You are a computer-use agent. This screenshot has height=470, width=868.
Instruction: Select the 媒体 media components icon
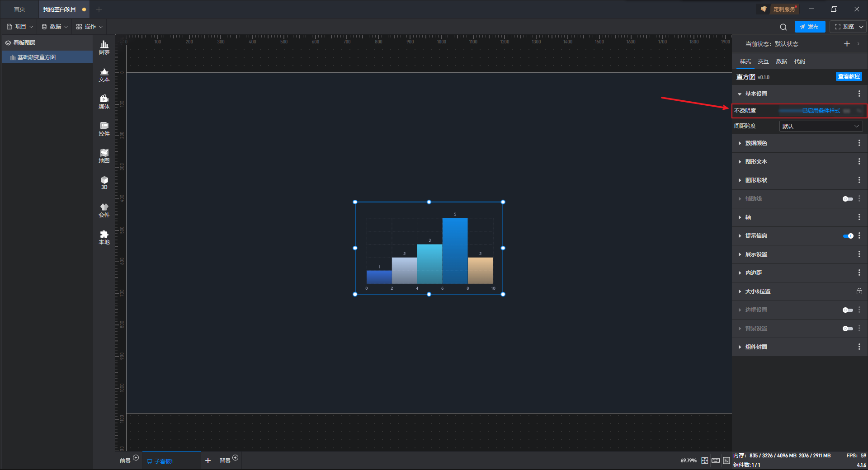click(104, 102)
